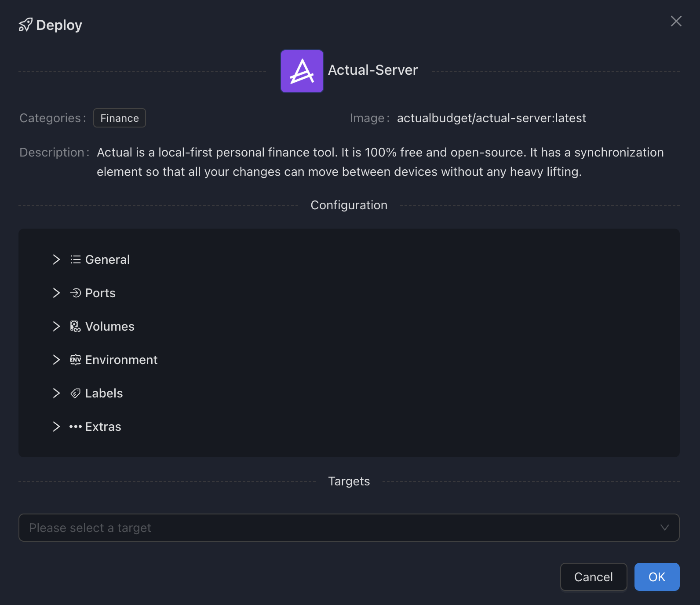Click the Environment ENV icon
This screenshot has height=605, width=700.
[x=76, y=360]
